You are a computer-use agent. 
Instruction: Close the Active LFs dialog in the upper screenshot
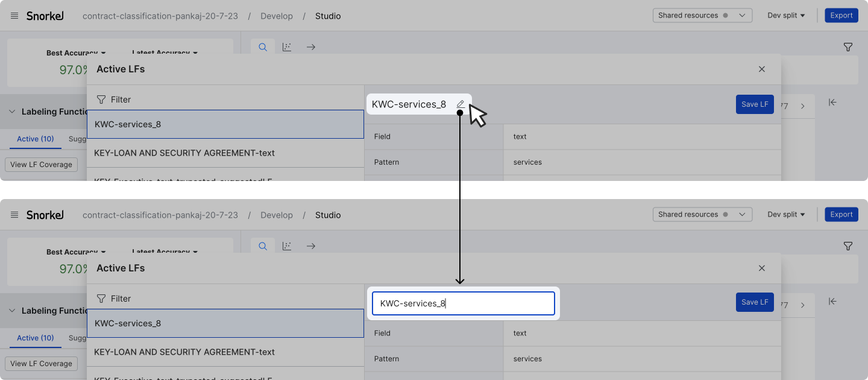click(x=762, y=69)
